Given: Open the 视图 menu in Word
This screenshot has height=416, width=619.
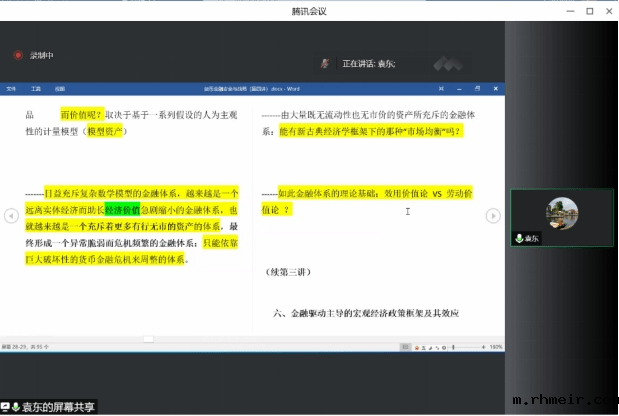Looking at the screenshot, I should tap(60, 88).
